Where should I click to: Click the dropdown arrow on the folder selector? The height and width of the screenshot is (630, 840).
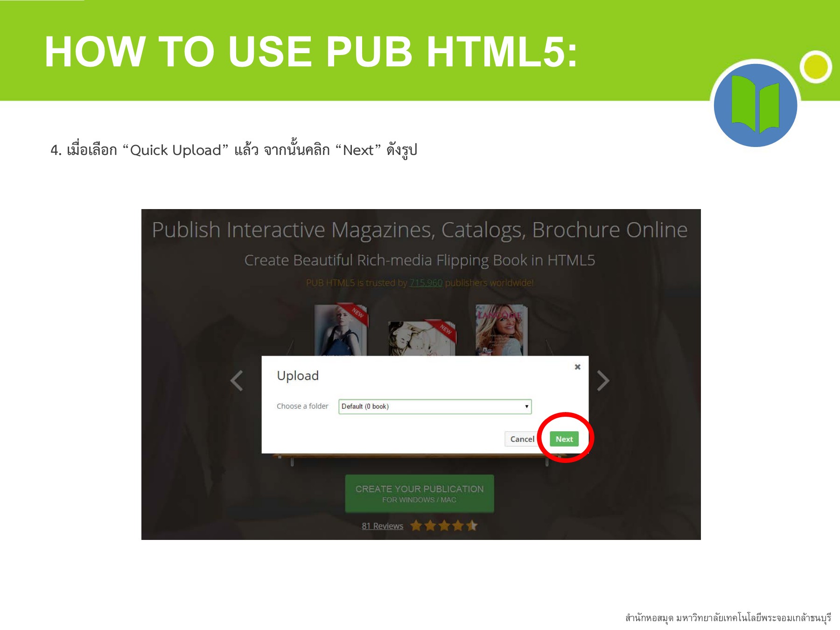(x=526, y=406)
